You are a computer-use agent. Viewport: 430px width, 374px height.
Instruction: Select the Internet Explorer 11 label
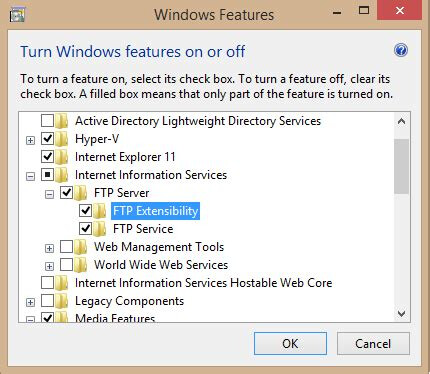(125, 157)
